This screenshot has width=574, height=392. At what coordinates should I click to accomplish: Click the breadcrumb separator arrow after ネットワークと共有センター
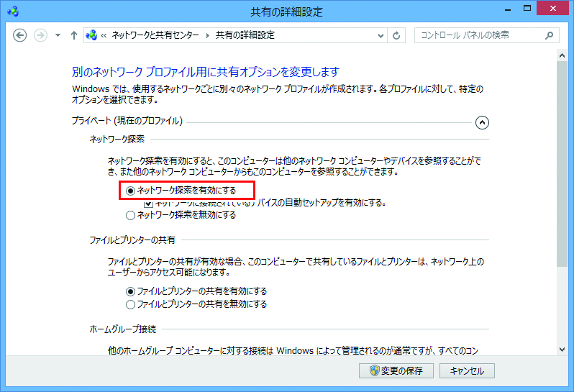[x=208, y=35]
